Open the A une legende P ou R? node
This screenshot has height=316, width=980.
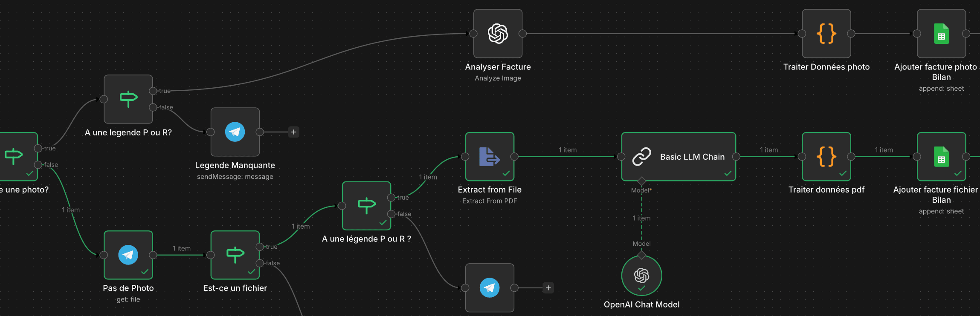(128, 99)
